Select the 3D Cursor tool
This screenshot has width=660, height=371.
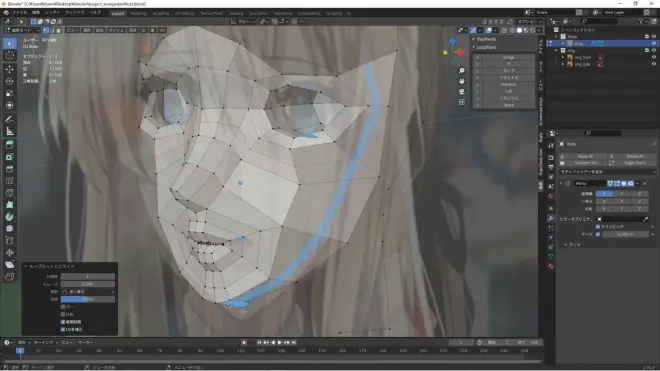click(x=10, y=56)
